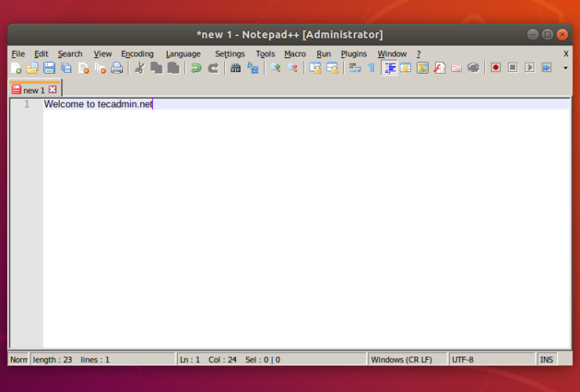The width and height of the screenshot is (580, 392).
Task: Click the Save file floppy icon
Action: (x=49, y=68)
